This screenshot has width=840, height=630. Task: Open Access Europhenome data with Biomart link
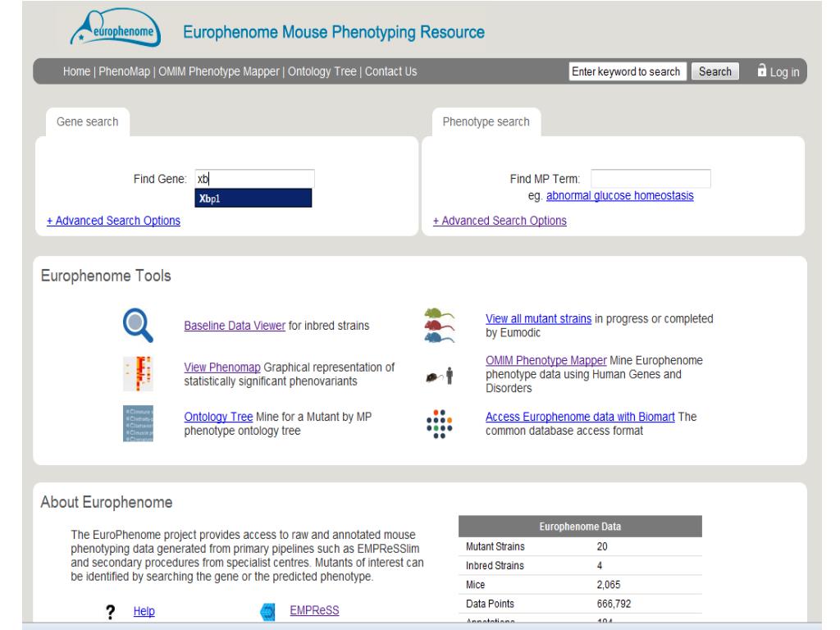pos(580,417)
